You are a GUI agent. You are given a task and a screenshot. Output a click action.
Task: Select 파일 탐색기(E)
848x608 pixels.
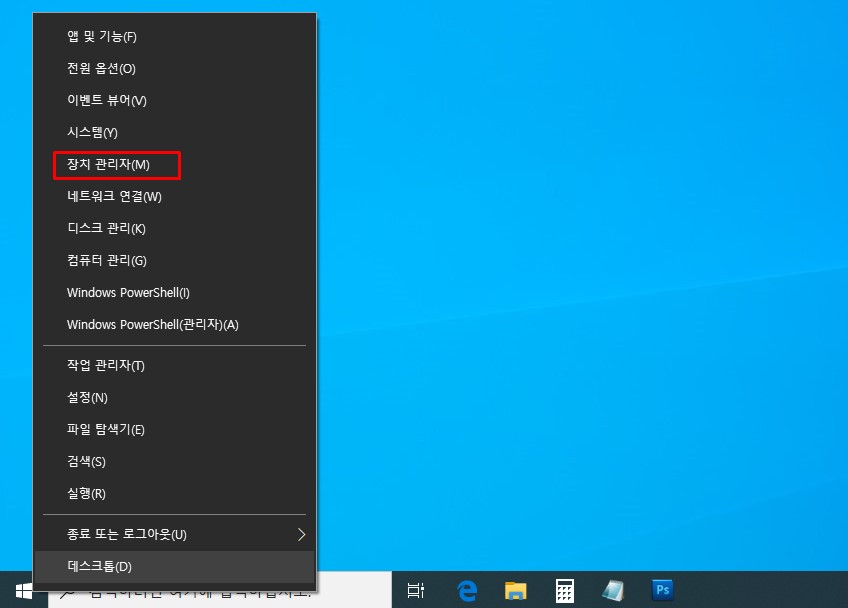click(175, 429)
